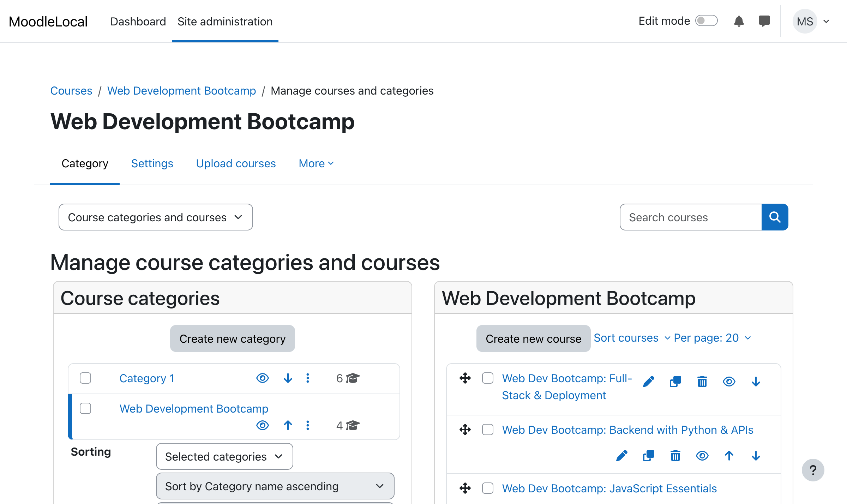Move Web Development Bootcamp category up
The image size is (847, 504).
288,425
